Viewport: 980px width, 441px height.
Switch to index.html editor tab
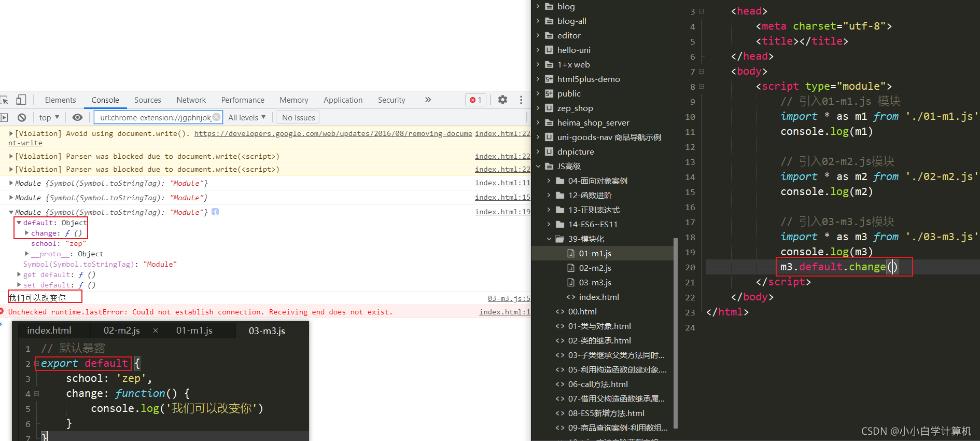pos(49,330)
